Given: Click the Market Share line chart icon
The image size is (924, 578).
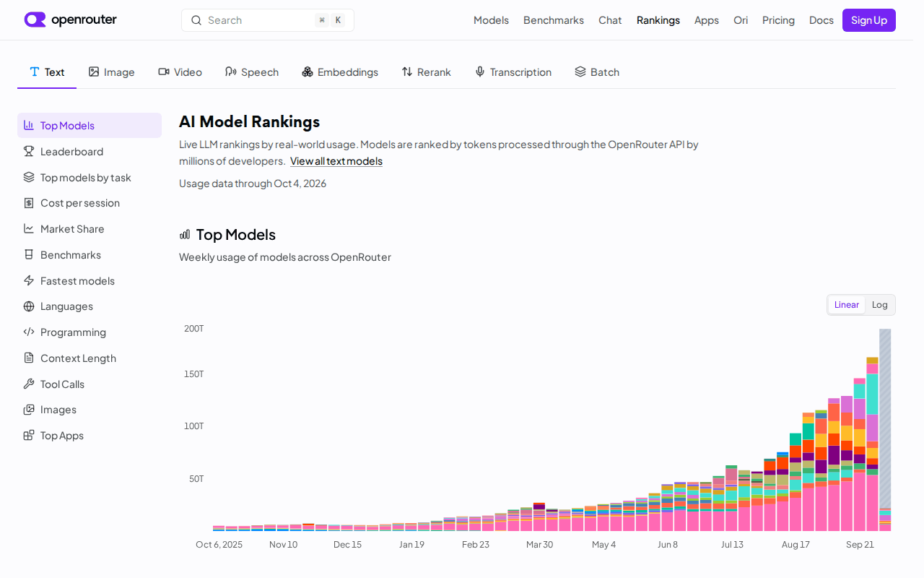Looking at the screenshot, I should click(x=29, y=229).
